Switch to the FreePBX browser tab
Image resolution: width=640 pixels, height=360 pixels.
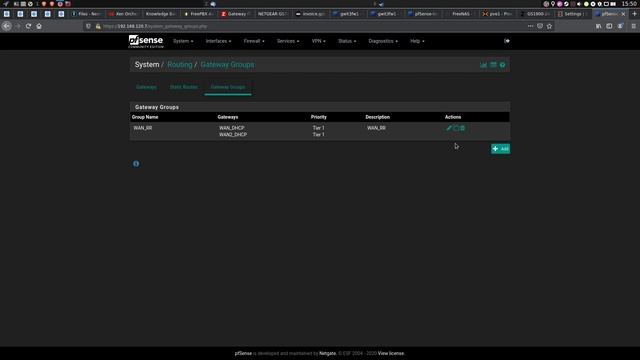[x=199, y=14]
